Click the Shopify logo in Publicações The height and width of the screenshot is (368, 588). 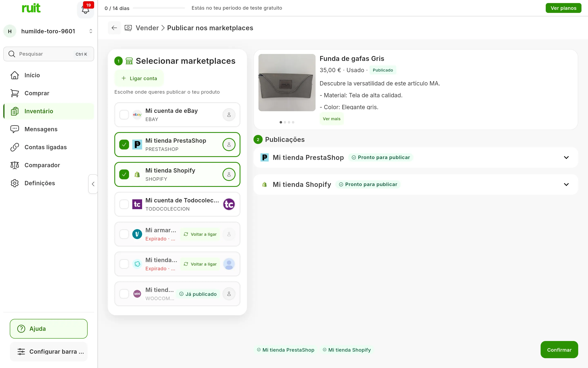click(x=264, y=184)
